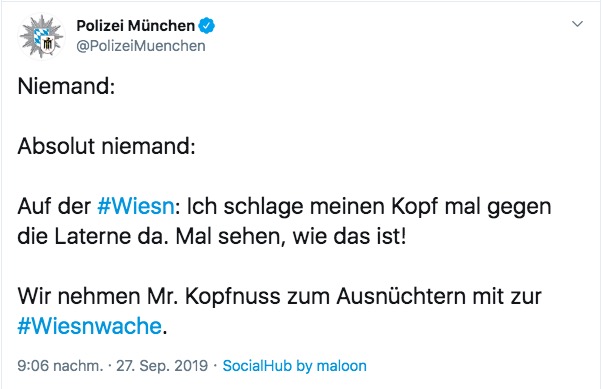Image resolution: width=602 pixels, height=389 pixels.
Task: Click the date 27. Sep. 2019
Action: coord(162,366)
